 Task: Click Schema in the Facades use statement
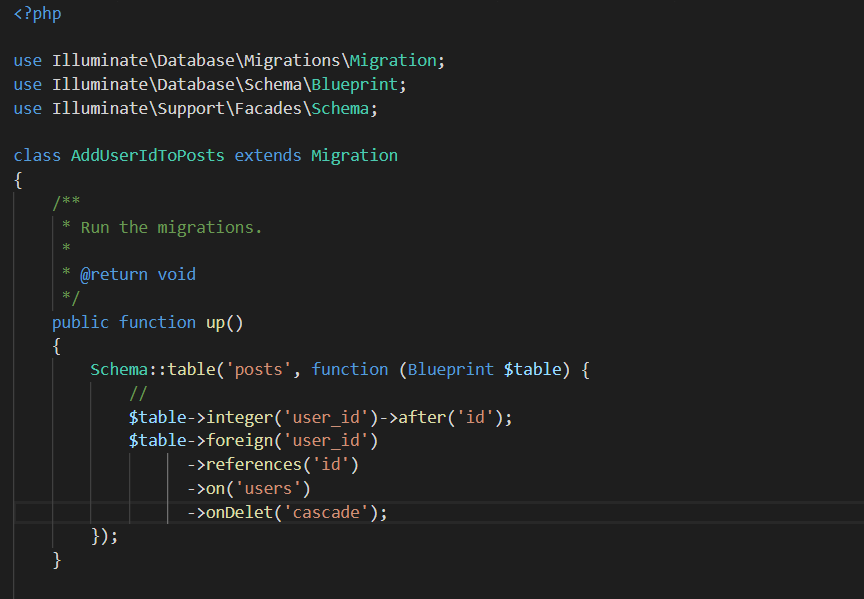[x=340, y=109]
